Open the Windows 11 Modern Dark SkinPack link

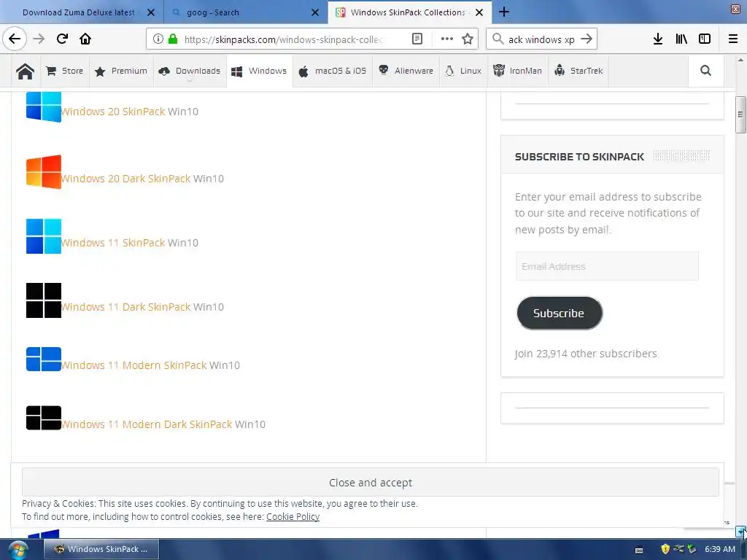point(147,424)
